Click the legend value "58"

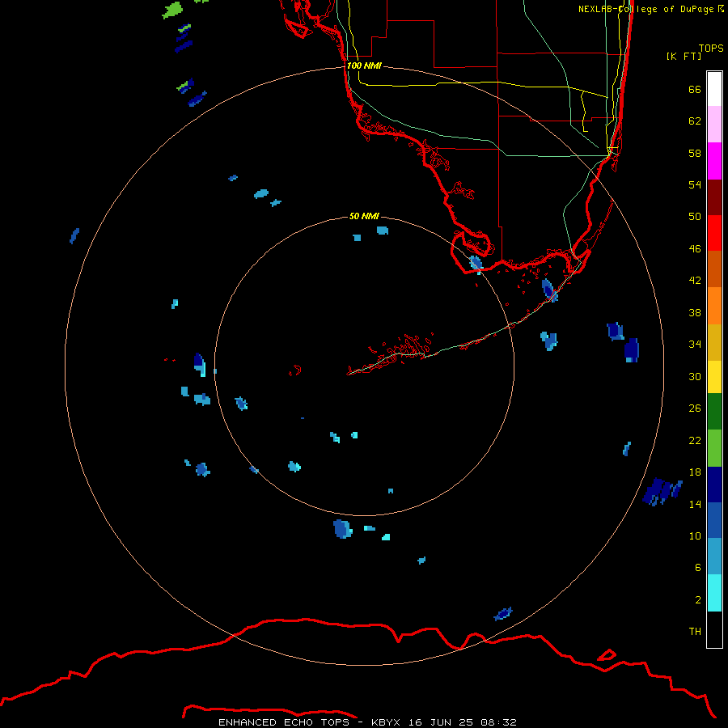(695, 153)
